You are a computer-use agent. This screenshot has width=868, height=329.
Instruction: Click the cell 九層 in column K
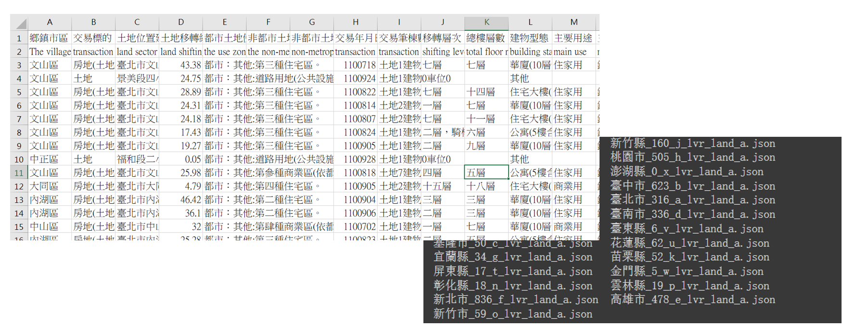[486, 146]
